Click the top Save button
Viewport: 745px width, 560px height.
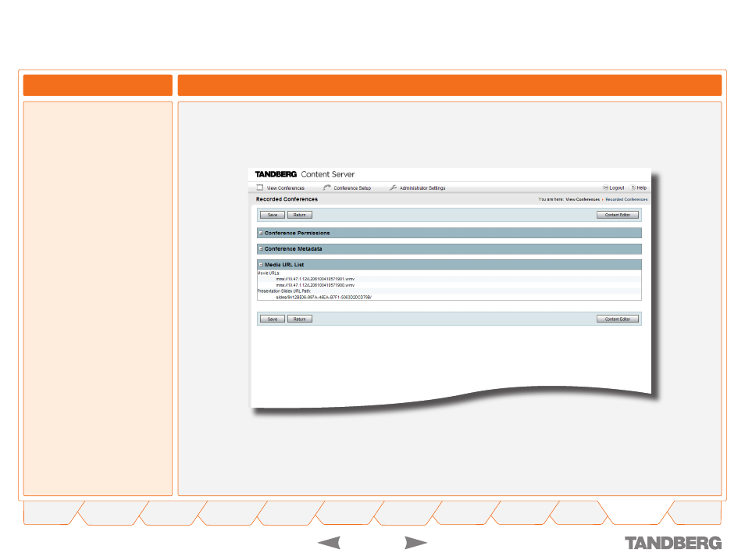[273, 215]
